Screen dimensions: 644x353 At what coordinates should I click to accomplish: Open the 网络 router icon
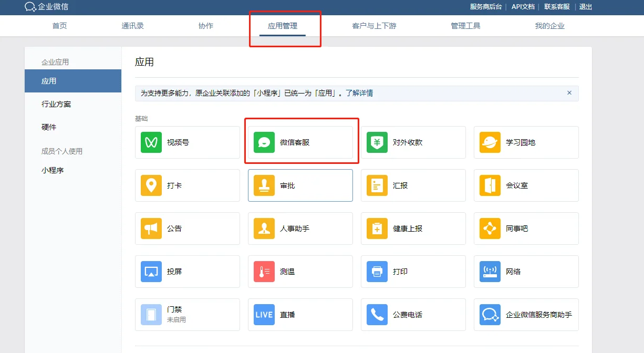pyautogui.click(x=490, y=272)
